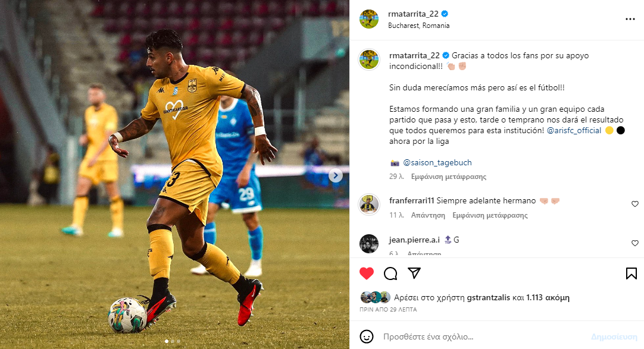Open comments with speech bubble icon
Image resolution: width=644 pixels, height=349 pixels.
tap(390, 273)
